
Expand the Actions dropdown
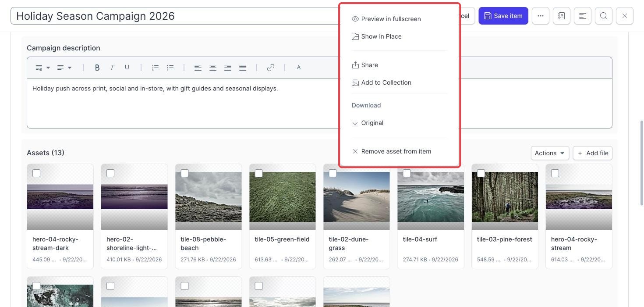550,153
